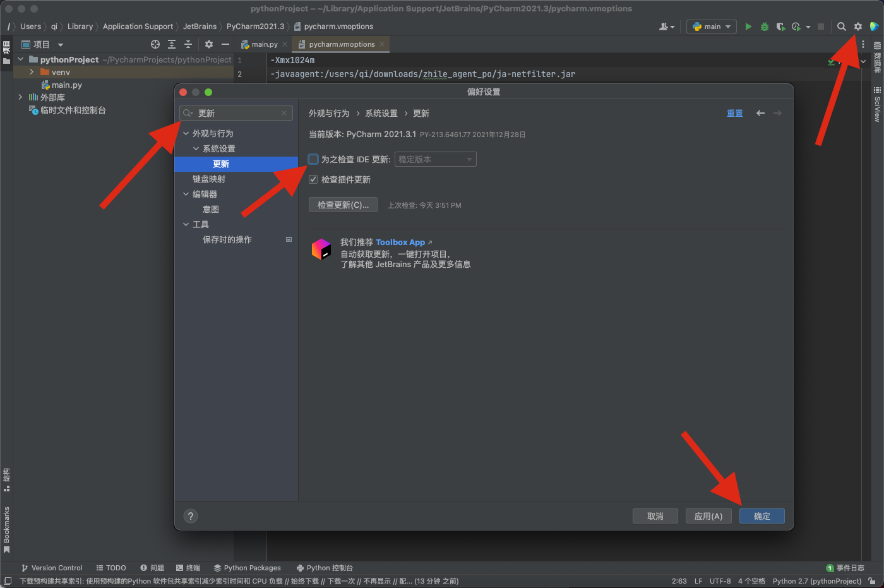Screen dimensions: 884x588
Task: Toggle tool window bars at bottom-left corner
Action: [x=8, y=581]
